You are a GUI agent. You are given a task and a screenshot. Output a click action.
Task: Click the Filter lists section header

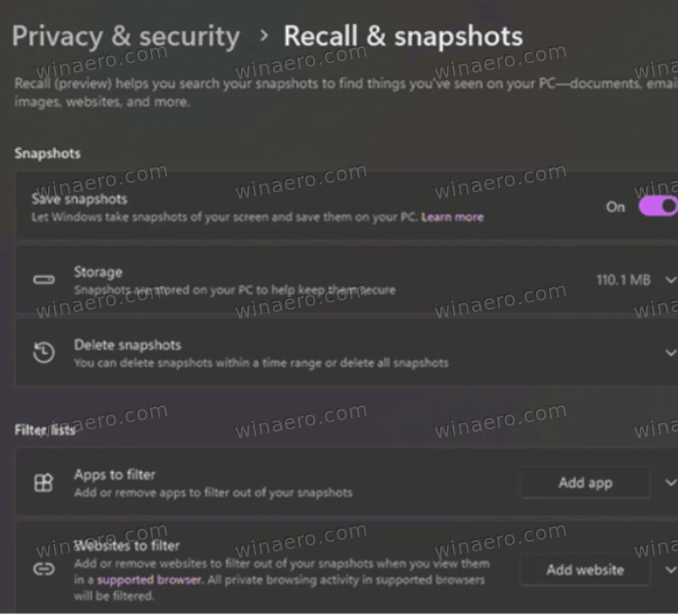click(43, 430)
